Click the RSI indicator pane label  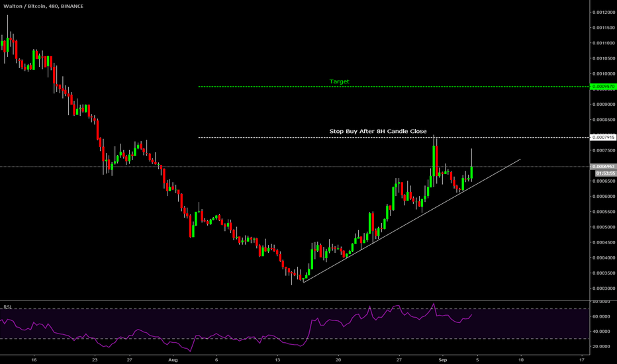pyautogui.click(x=7, y=307)
